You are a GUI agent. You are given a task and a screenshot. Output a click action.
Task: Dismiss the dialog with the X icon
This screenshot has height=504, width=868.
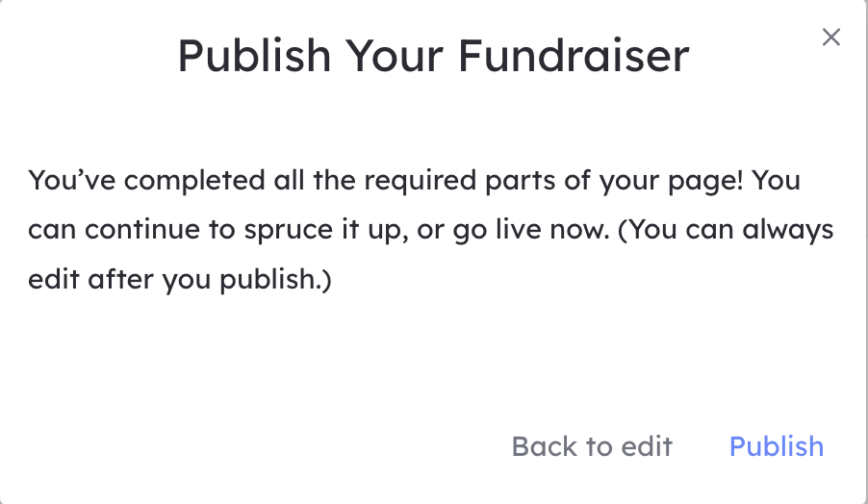coord(830,38)
